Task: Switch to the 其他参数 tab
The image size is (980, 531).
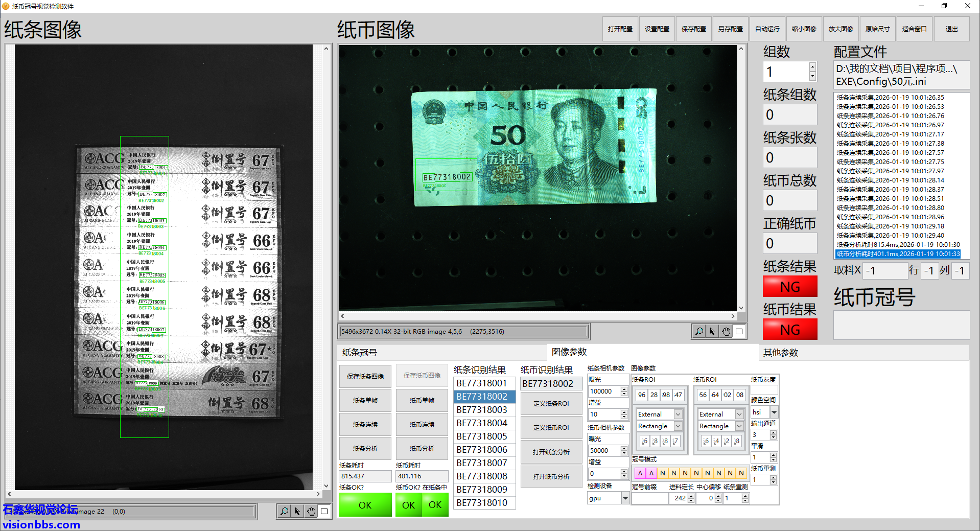Action: (x=780, y=353)
